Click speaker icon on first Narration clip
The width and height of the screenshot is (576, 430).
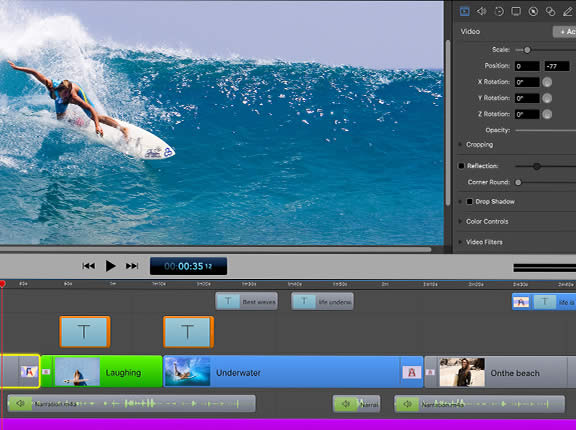pyautogui.click(x=20, y=404)
